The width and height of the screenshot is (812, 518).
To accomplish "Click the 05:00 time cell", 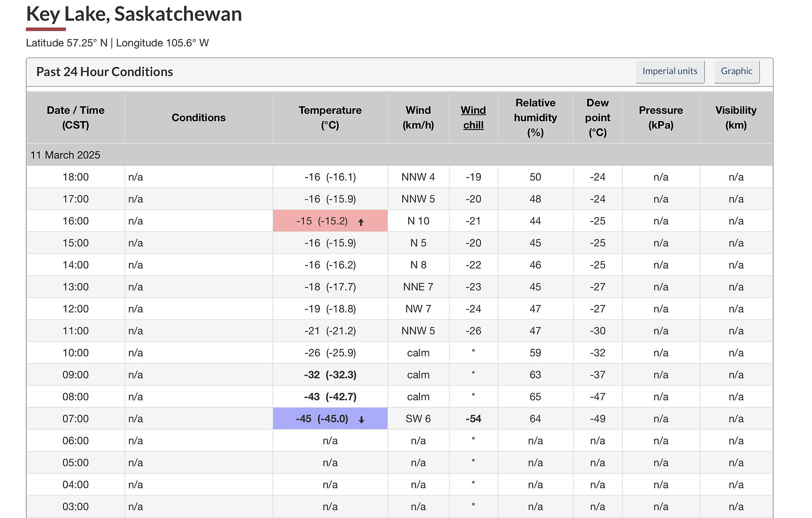I will [76, 463].
